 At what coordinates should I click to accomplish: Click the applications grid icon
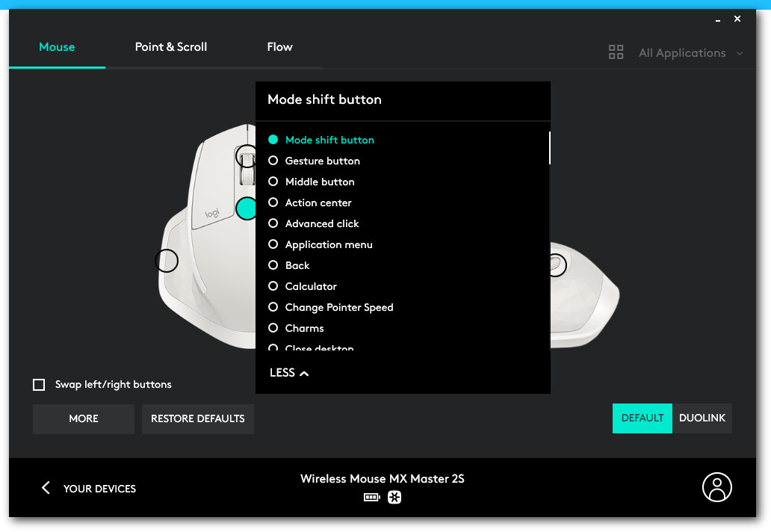click(x=616, y=52)
